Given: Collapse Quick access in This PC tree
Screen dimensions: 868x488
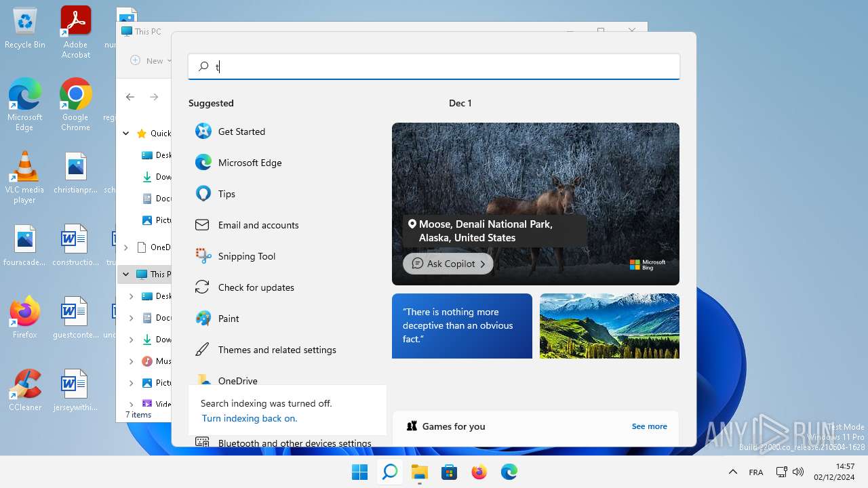Looking at the screenshot, I should pos(126,134).
